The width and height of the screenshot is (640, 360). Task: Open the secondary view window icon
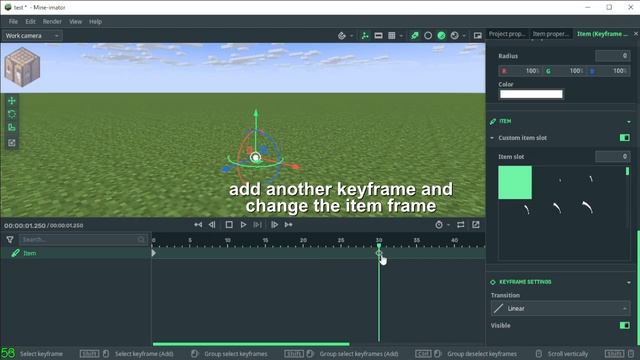tap(478, 36)
